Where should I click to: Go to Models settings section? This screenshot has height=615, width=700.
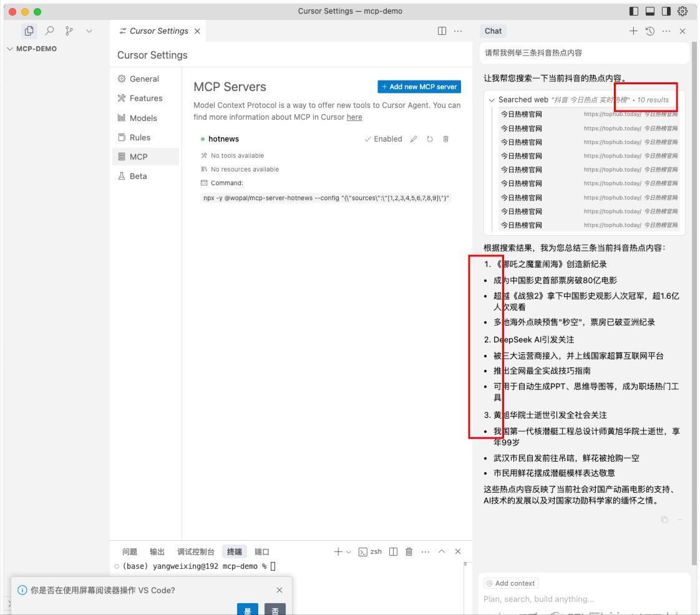click(145, 118)
